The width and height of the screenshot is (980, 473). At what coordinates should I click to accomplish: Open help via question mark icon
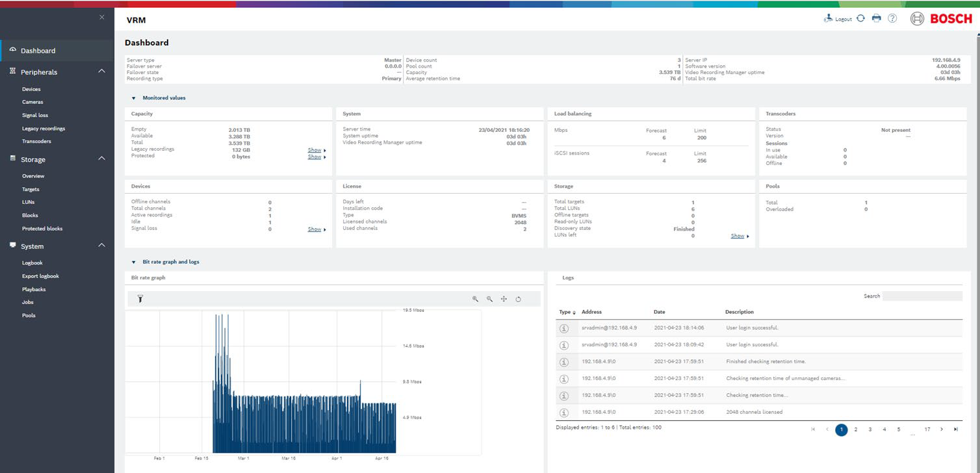892,18
